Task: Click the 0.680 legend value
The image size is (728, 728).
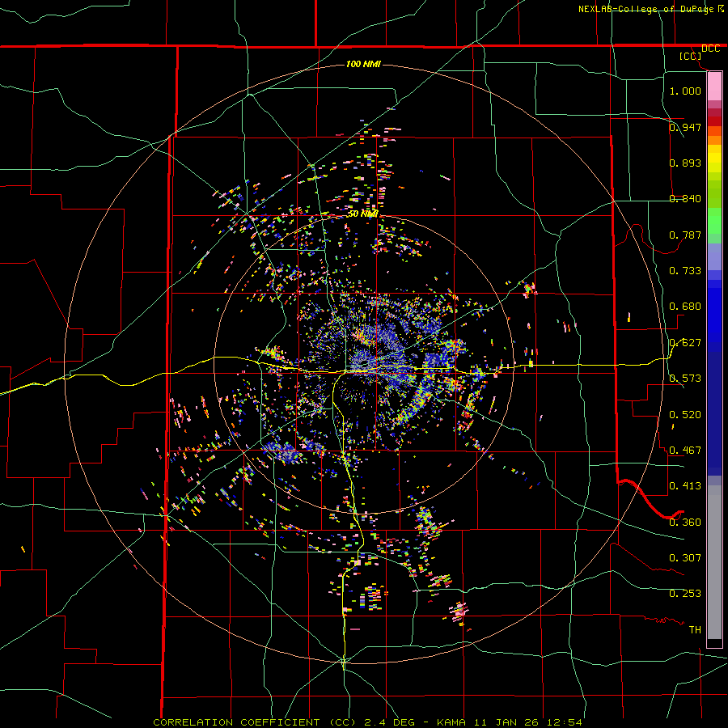Action: pos(685,307)
